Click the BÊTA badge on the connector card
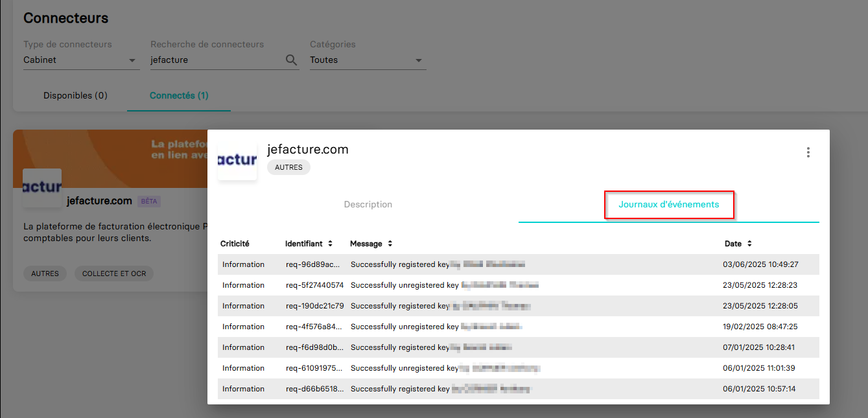 click(x=149, y=202)
